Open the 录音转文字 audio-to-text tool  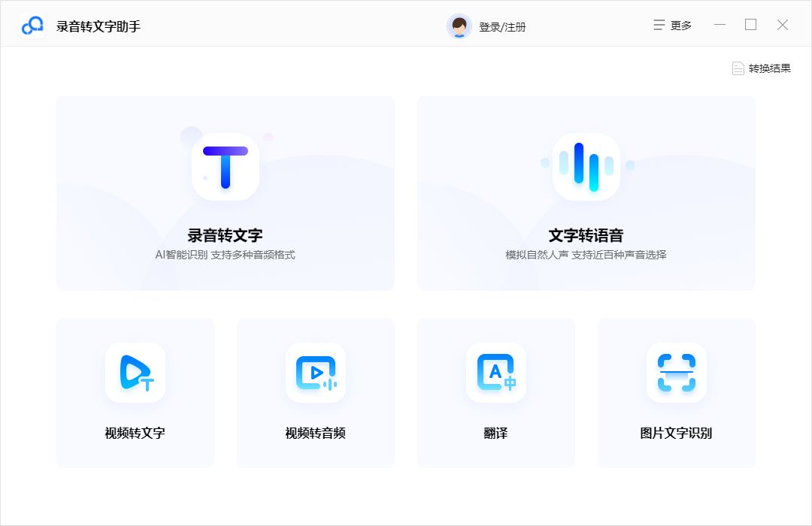(x=225, y=192)
